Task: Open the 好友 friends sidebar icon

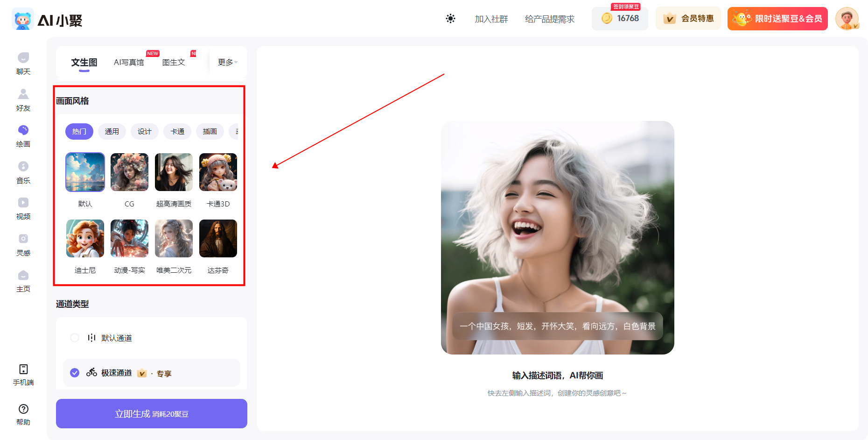Action: (x=23, y=95)
